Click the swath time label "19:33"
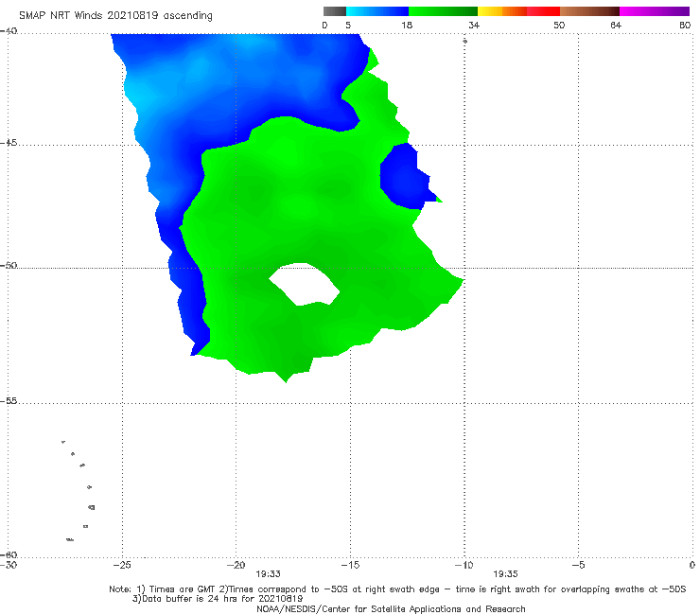Screen dimensions: 700x615 pyautogui.click(x=268, y=574)
